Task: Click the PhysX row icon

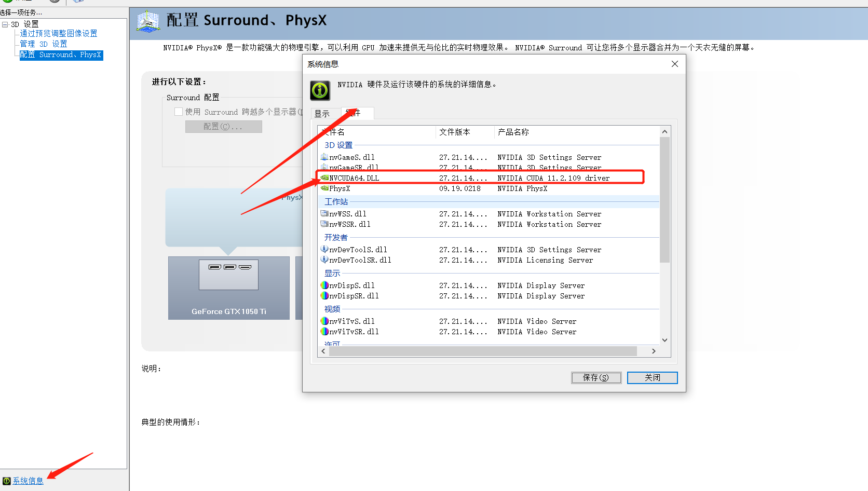Action: pyautogui.click(x=324, y=188)
